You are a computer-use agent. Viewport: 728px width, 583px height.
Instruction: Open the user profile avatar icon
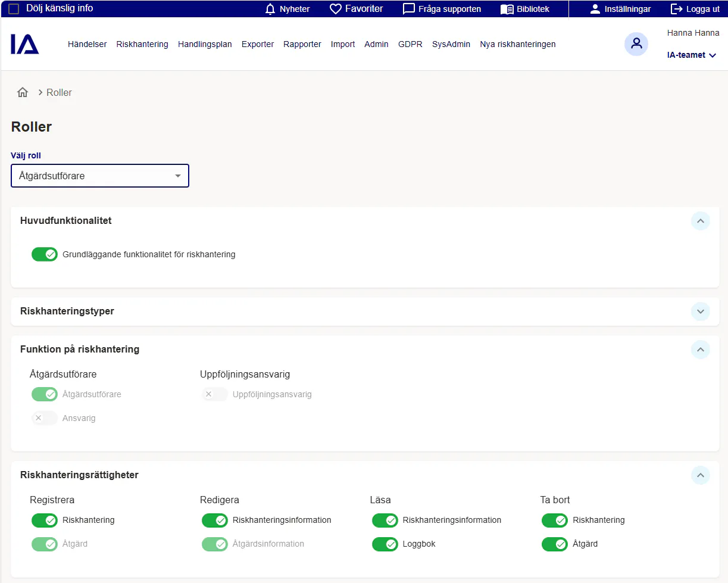pos(636,44)
